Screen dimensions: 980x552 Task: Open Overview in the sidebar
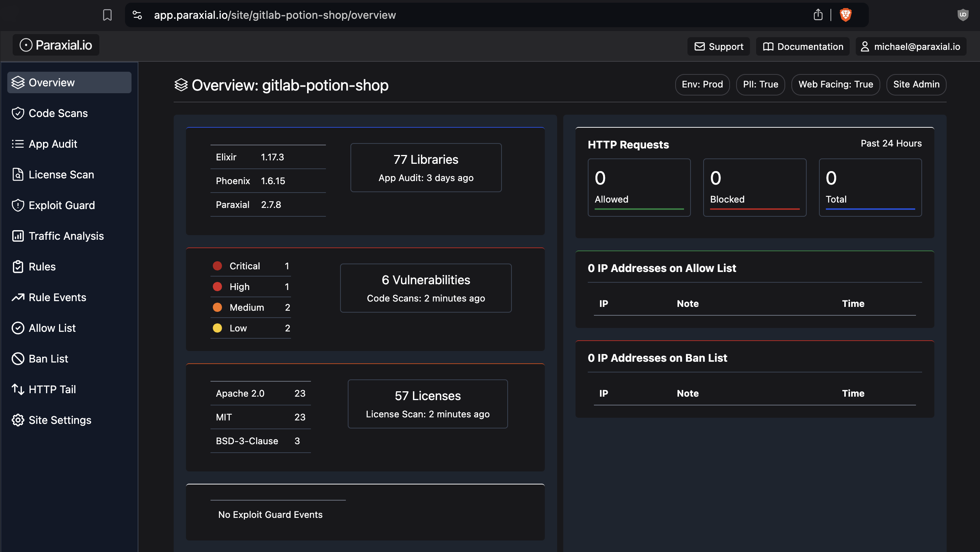pos(69,82)
